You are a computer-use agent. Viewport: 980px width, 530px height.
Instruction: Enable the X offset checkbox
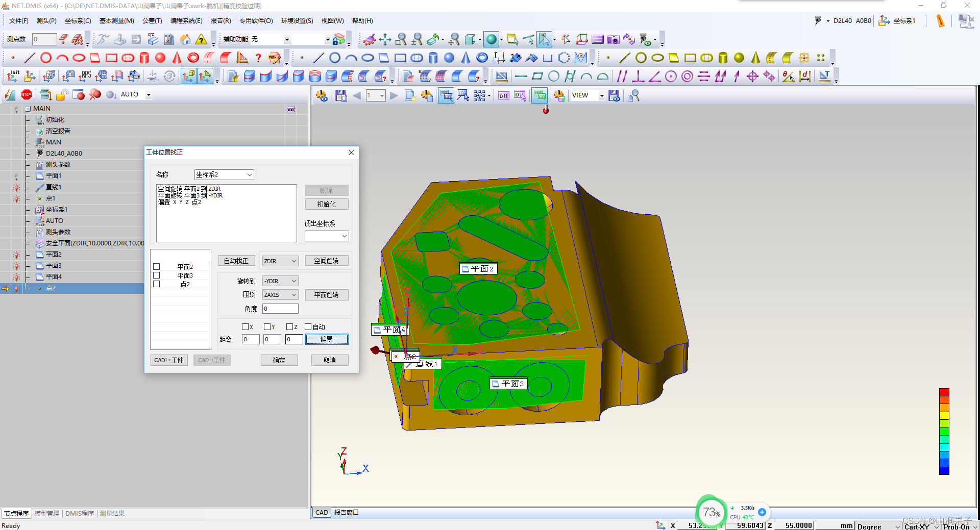245,327
